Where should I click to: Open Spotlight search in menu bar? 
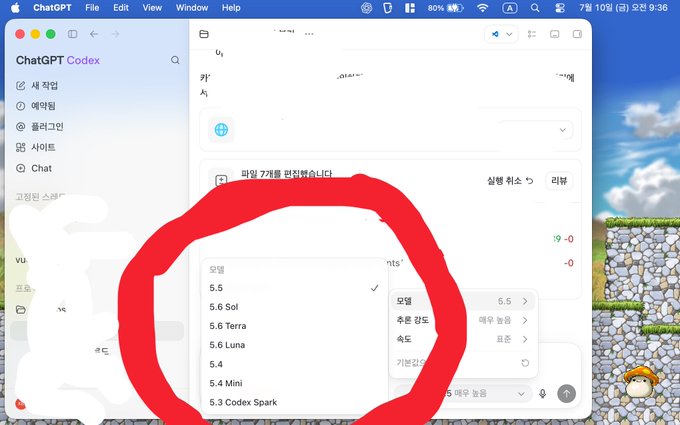point(535,8)
